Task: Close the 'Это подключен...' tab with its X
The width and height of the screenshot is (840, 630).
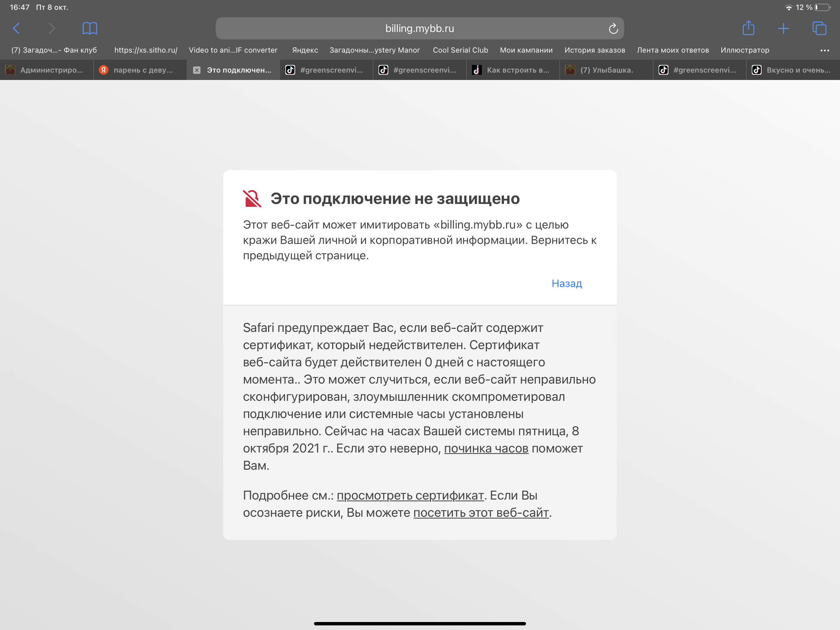Action: click(197, 70)
